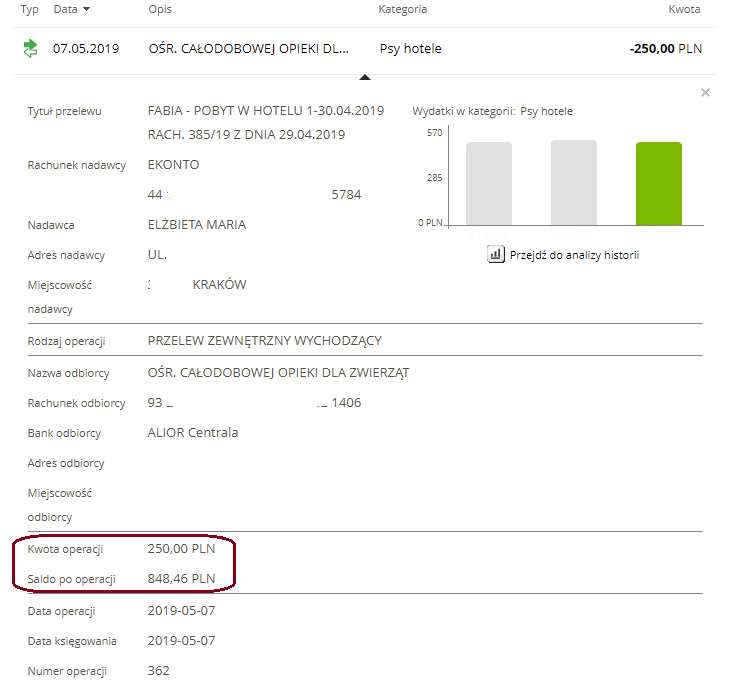Image resolution: width=743 pixels, height=688 pixels.
Task: Click the Psy hotele category in row
Action: click(x=410, y=48)
